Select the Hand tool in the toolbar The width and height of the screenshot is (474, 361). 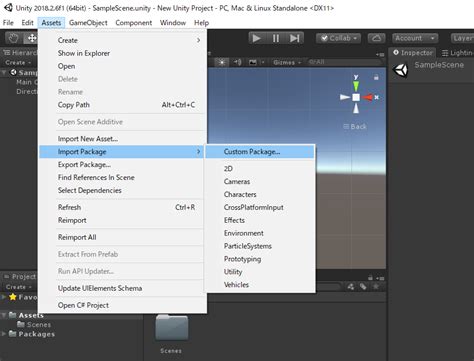[13, 38]
